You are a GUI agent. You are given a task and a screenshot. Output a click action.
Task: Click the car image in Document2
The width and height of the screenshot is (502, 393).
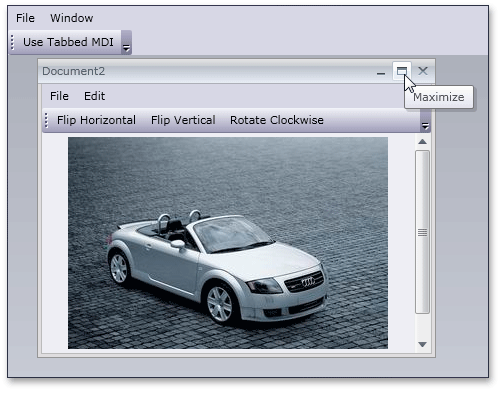pyautogui.click(x=228, y=243)
